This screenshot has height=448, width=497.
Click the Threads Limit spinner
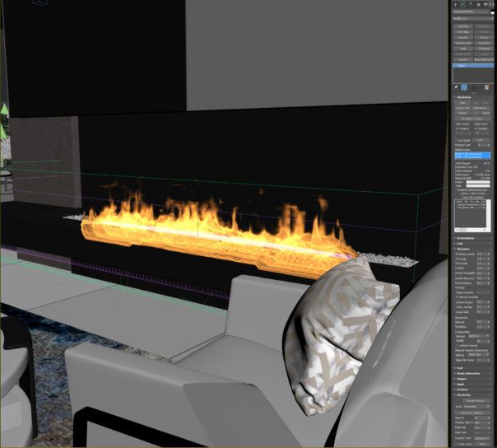tap(484, 145)
